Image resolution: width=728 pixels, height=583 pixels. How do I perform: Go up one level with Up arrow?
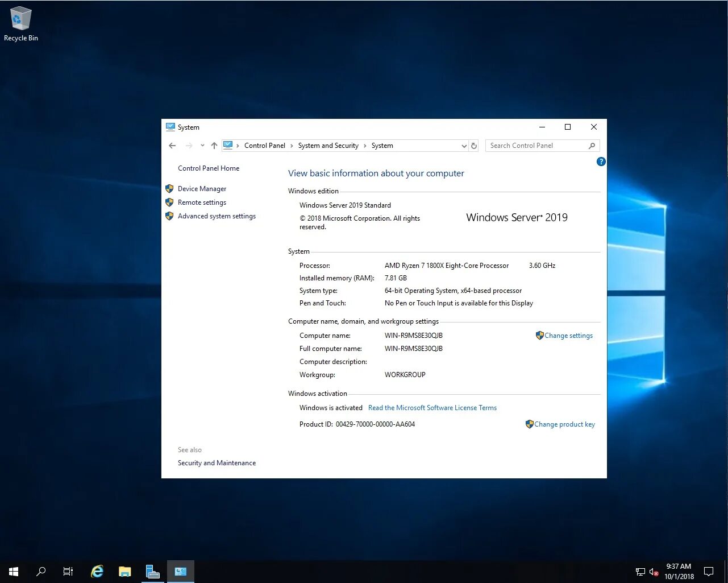point(214,146)
